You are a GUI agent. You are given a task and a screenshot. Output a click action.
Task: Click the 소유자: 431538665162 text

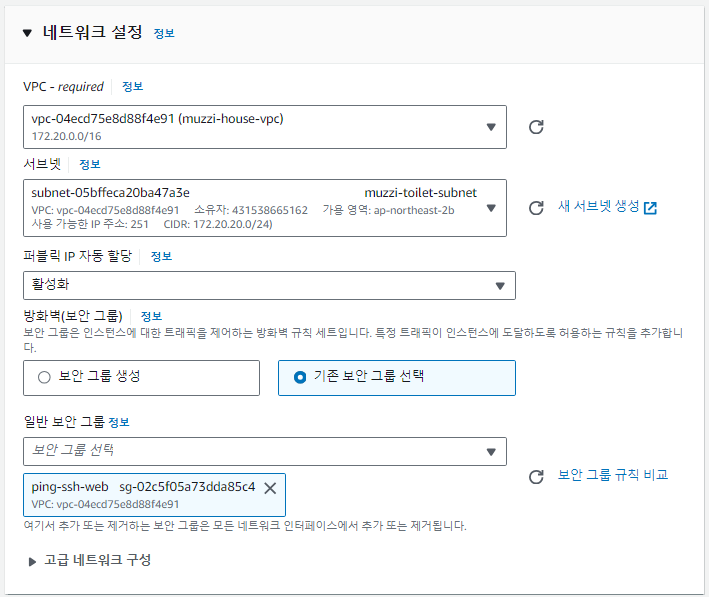coord(251,210)
